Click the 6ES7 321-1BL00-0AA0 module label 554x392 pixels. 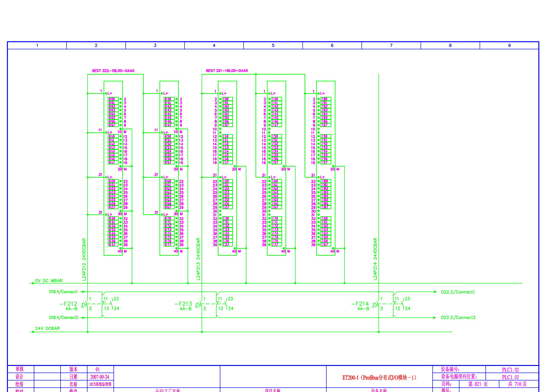227,71
